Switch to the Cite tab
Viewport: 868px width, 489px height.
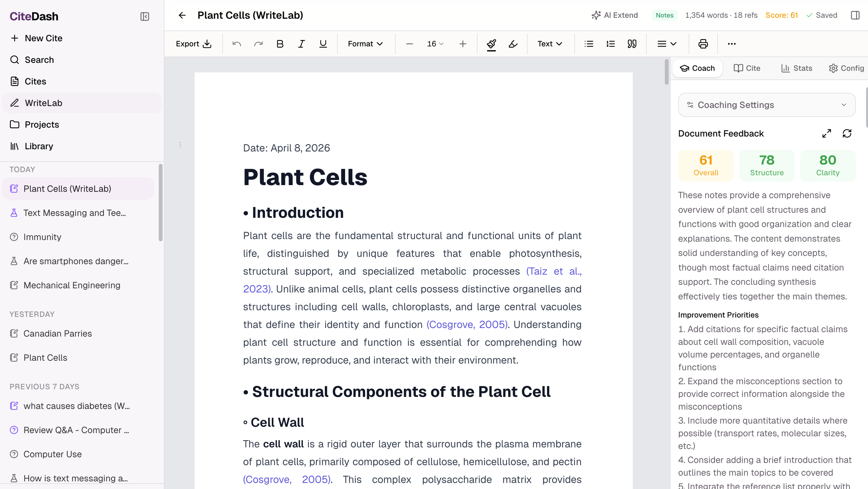pyautogui.click(x=747, y=68)
